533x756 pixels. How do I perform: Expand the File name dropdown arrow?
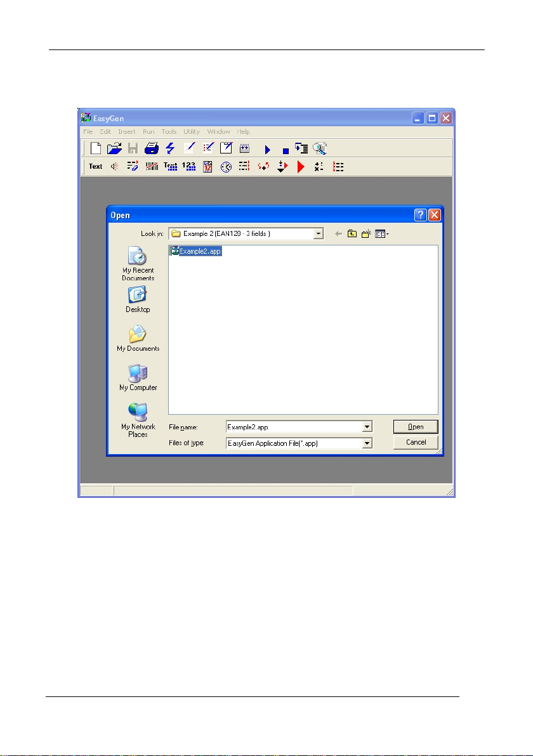coord(367,427)
